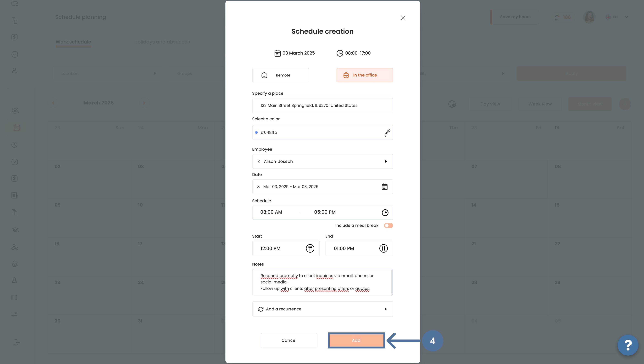Click the 08:00 AM schedule start time

click(271, 212)
